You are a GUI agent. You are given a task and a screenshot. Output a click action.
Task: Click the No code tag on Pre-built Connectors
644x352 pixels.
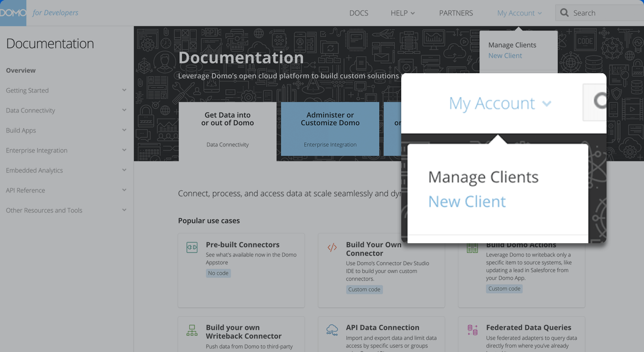point(218,273)
